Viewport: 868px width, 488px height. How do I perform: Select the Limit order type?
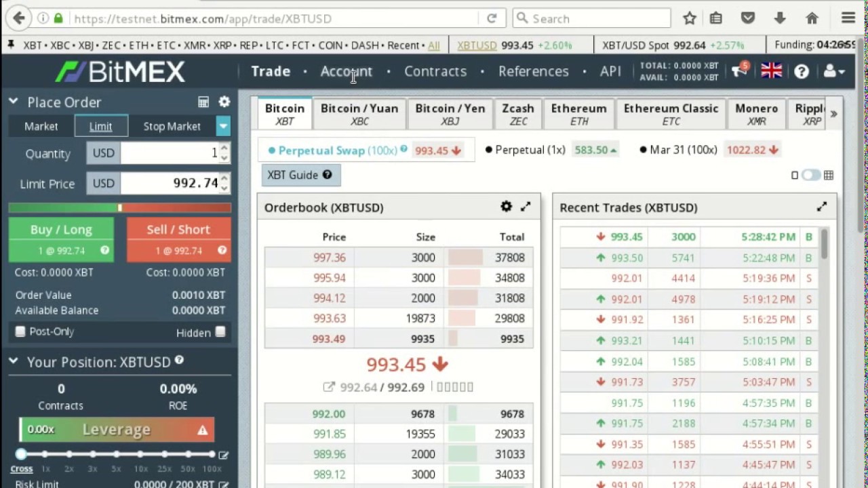coord(100,126)
